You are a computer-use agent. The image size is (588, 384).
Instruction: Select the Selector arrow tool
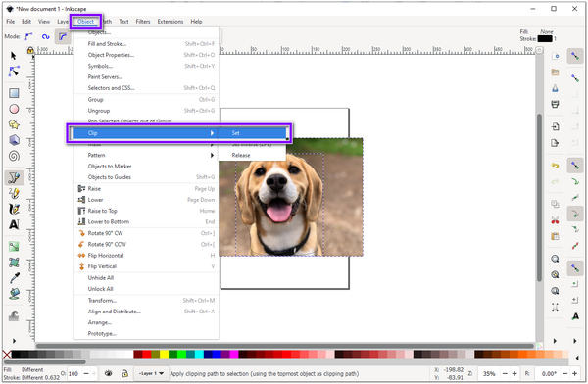point(14,56)
